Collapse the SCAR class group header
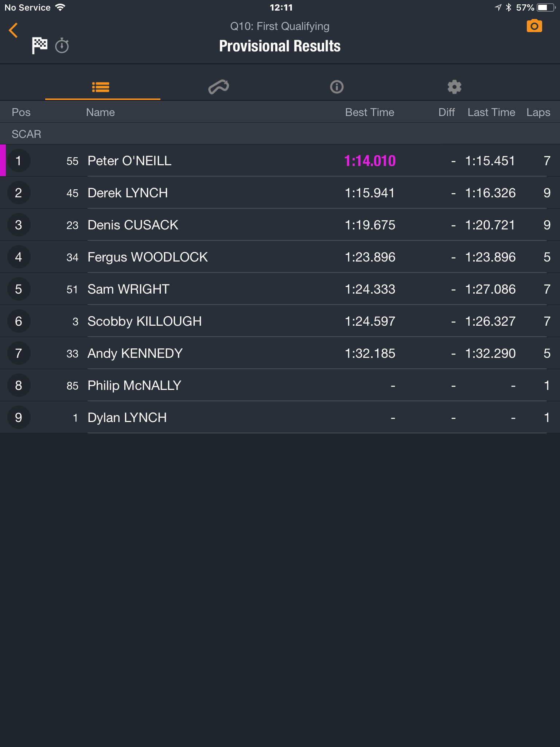This screenshot has height=747, width=560. pos(280,134)
